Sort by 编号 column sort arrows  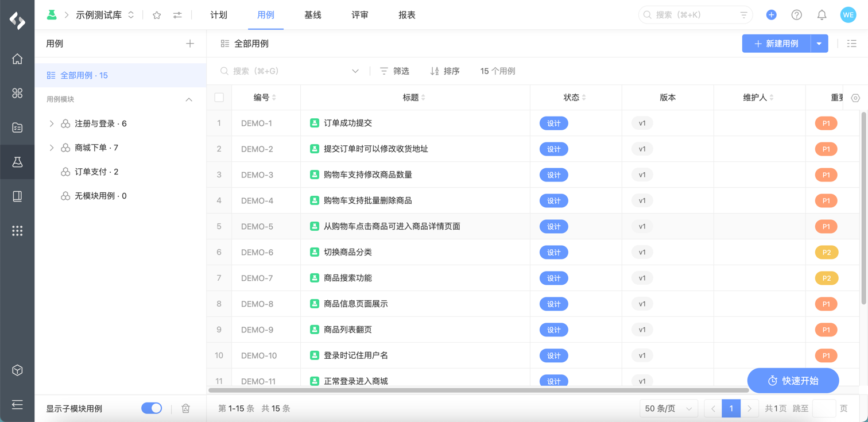(274, 98)
